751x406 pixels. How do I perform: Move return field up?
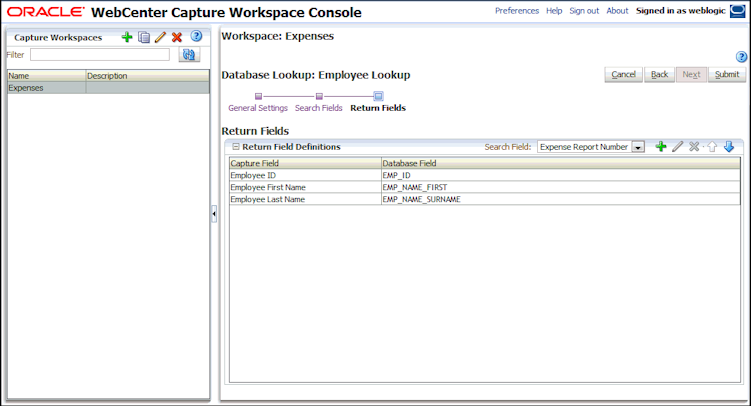712,147
